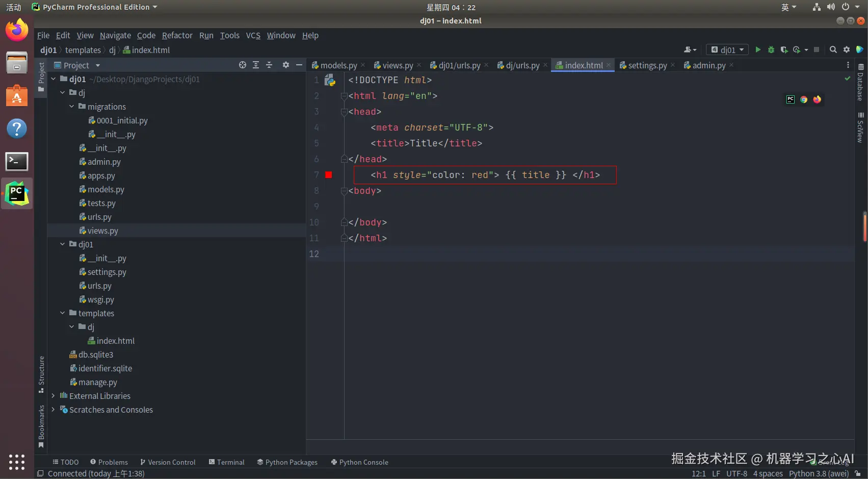Toggle the Bookmarks side panel
This screenshot has width=868, height=479.
[41, 425]
